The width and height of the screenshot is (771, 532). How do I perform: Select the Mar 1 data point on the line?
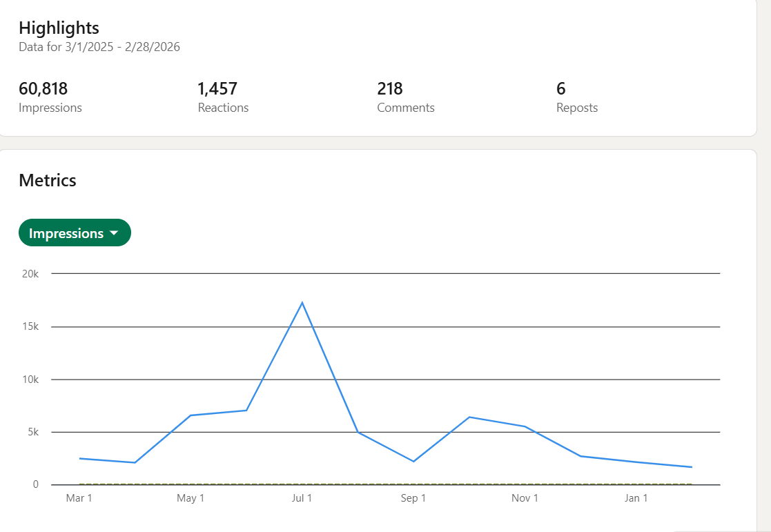(x=79, y=458)
